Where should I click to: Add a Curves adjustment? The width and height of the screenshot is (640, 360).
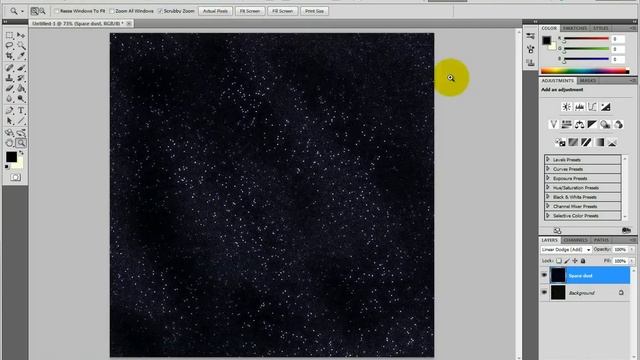tap(592, 107)
